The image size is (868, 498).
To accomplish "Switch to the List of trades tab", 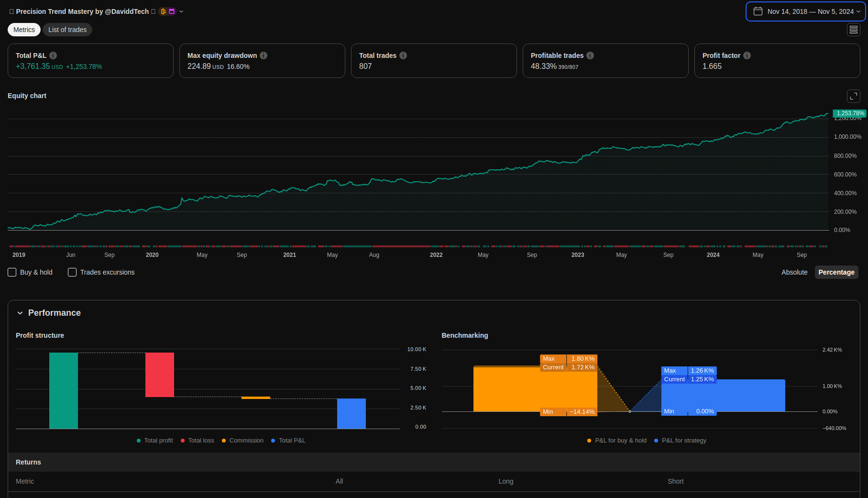I will pyautogui.click(x=67, y=30).
